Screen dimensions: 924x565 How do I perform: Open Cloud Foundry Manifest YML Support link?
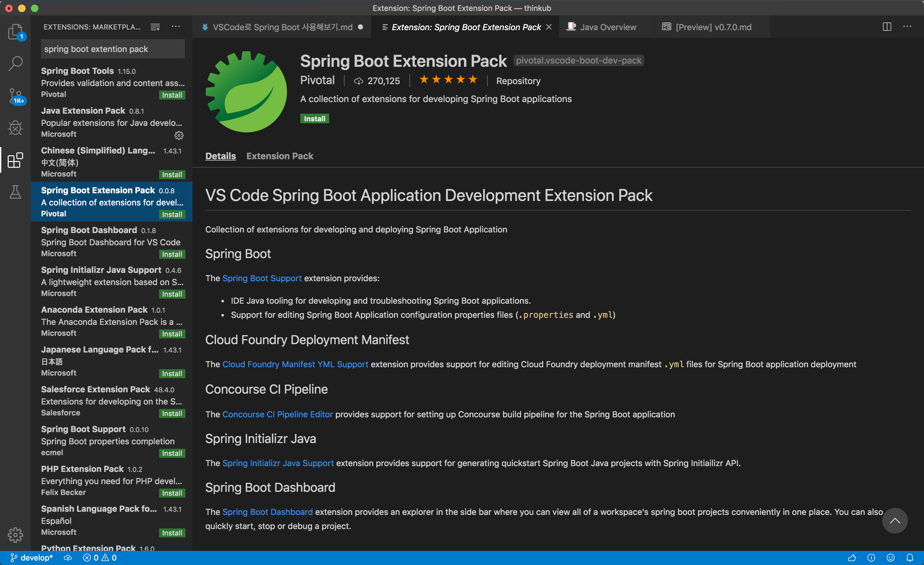pyautogui.click(x=295, y=364)
